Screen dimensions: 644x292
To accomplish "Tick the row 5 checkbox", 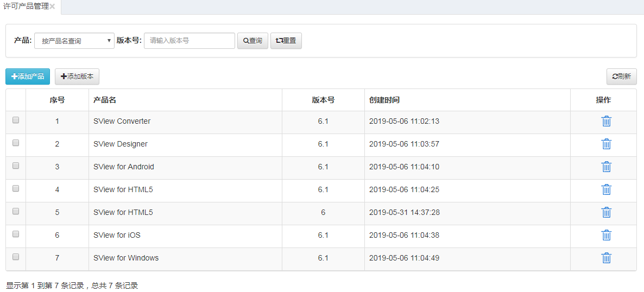I will 16,211.
